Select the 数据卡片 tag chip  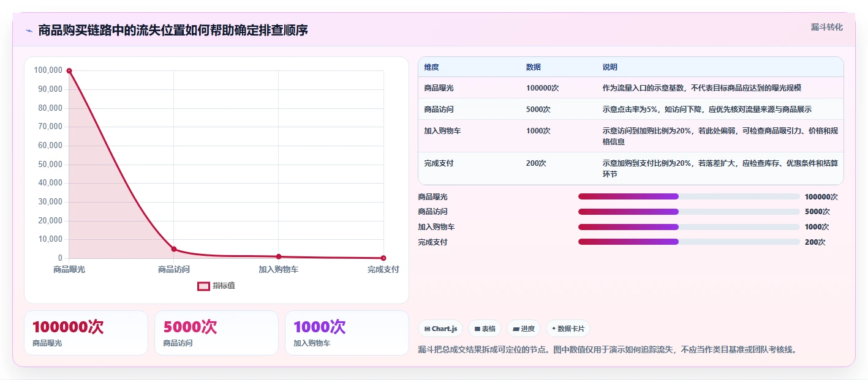(x=568, y=329)
